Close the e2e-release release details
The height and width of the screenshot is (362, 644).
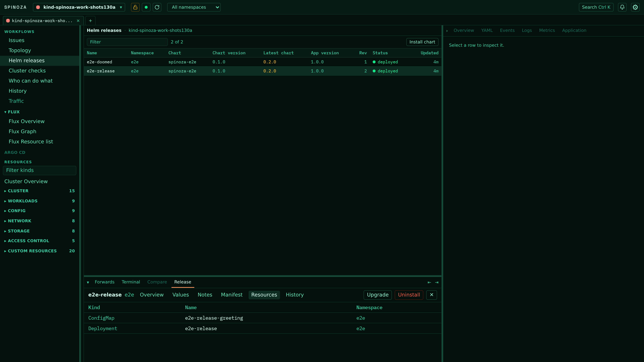pos(431,295)
